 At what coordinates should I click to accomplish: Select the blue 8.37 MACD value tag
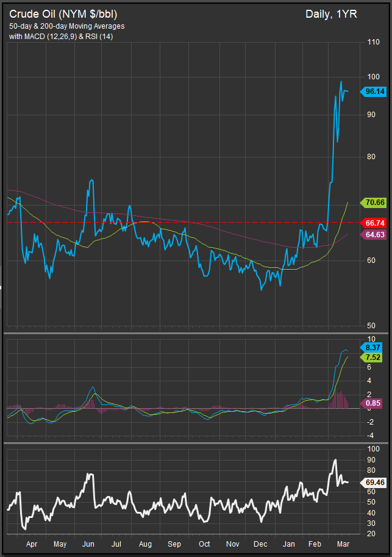tap(373, 347)
